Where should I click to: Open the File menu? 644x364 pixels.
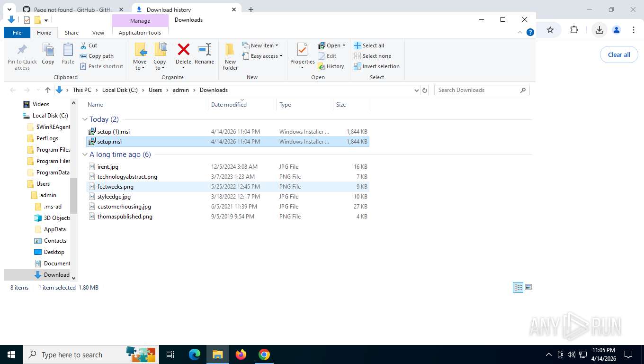(17, 33)
